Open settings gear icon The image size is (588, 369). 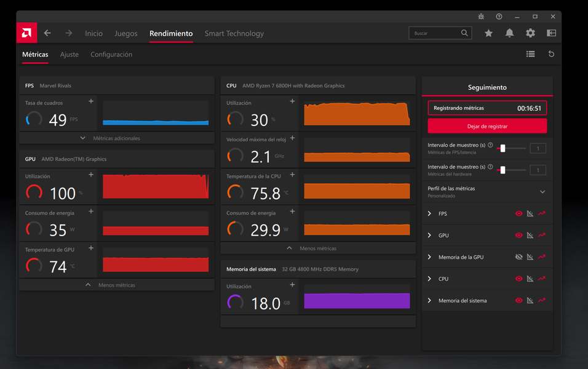pos(530,33)
